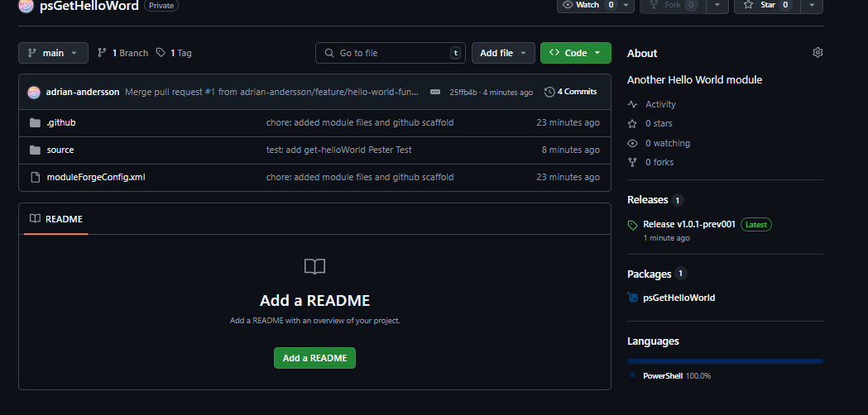Click the watching eye icon in About

(x=632, y=143)
